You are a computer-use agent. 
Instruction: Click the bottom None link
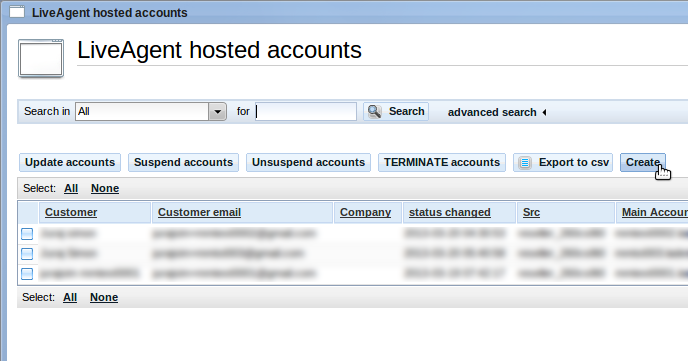click(x=104, y=297)
